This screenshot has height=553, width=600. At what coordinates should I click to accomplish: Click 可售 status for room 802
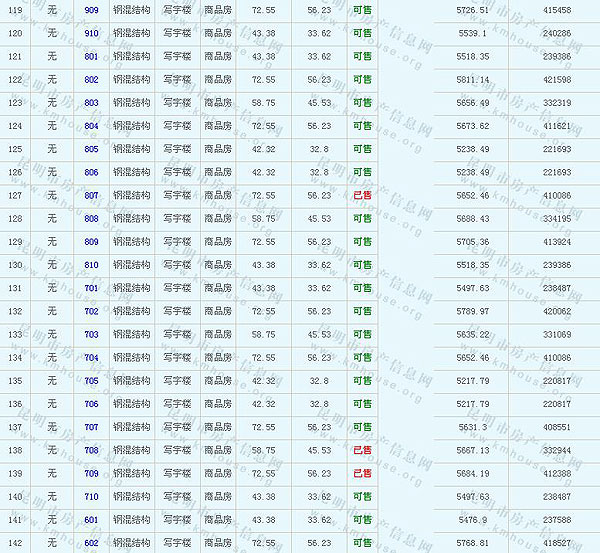pos(362,80)
